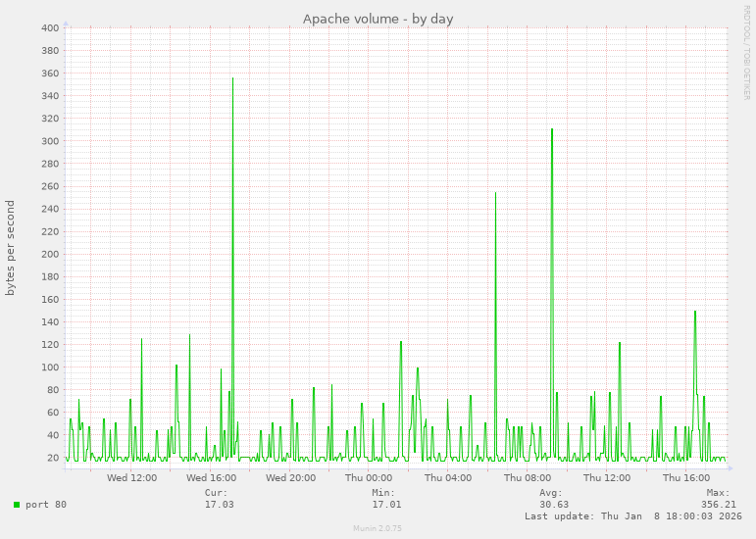
Task: Click the 100 y-axis label
Action: coord(50,367)
